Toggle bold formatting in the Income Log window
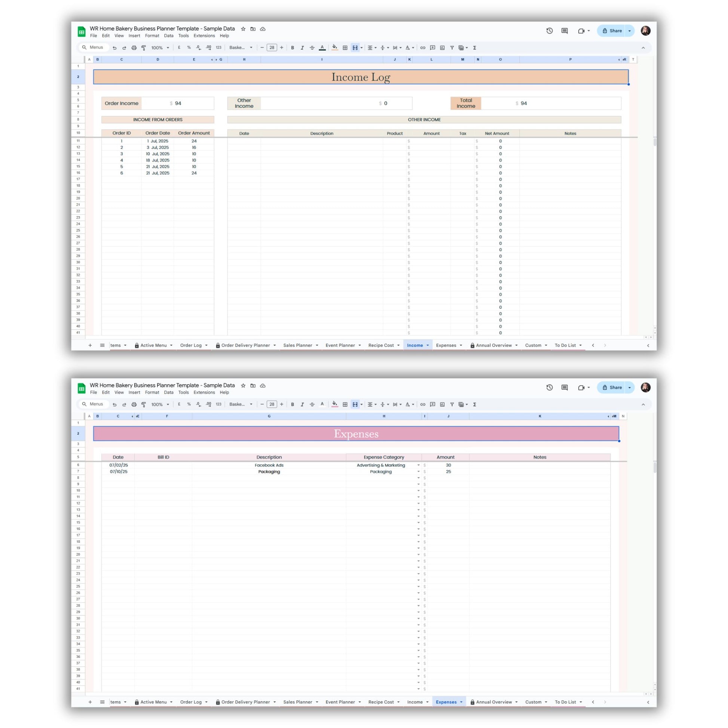Screen dimensions: 728x728 pyautogui.click(x=293, y=48)
